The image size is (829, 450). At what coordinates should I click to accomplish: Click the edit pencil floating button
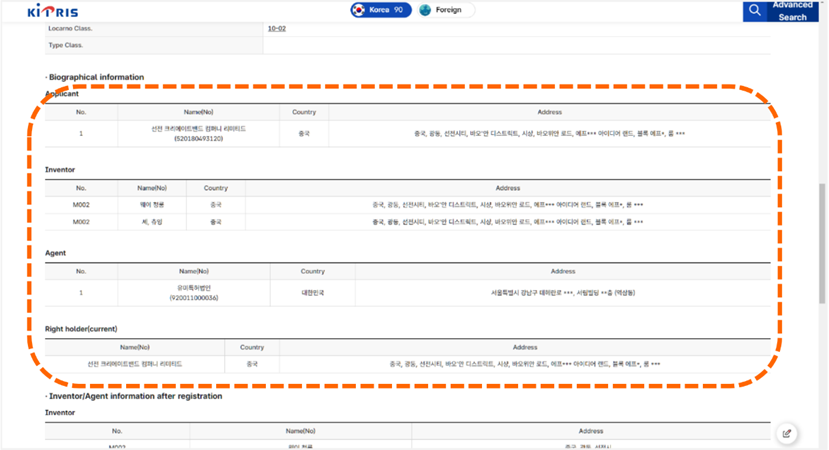(788, 433)
